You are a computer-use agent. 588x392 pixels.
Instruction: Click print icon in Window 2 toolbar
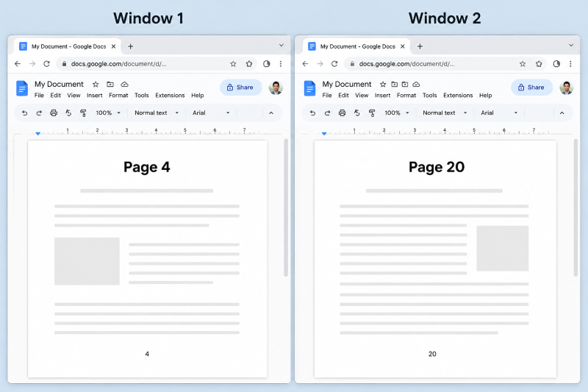tap(342, 113)
